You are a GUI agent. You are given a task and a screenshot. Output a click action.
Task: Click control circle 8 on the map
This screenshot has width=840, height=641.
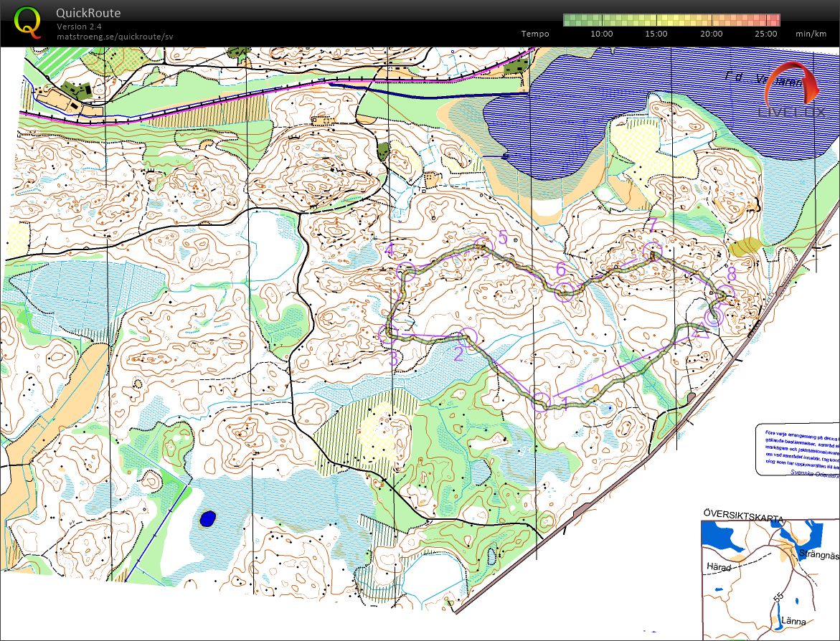(x=725, y=294)
